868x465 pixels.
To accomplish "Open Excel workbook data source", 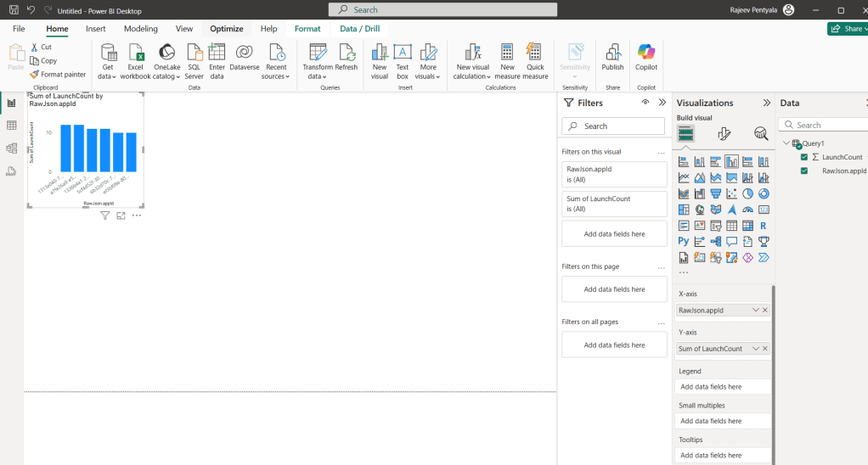I will 136,53.
